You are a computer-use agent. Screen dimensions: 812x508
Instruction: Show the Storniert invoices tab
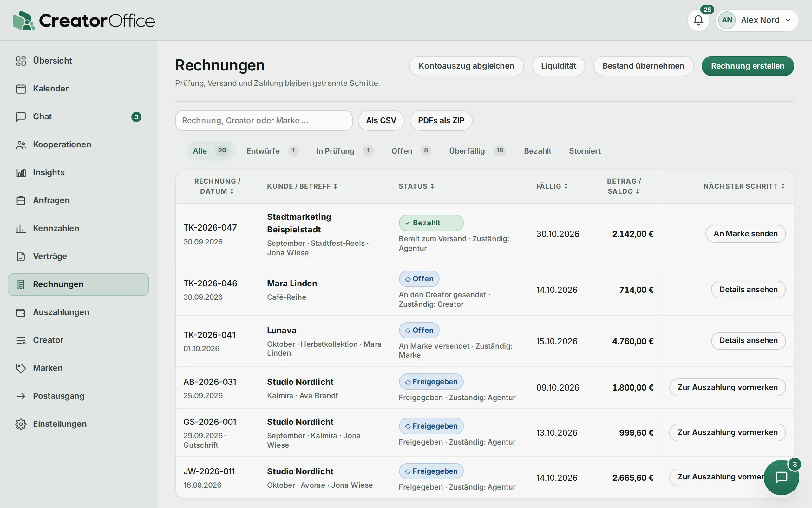coord(585,151)
